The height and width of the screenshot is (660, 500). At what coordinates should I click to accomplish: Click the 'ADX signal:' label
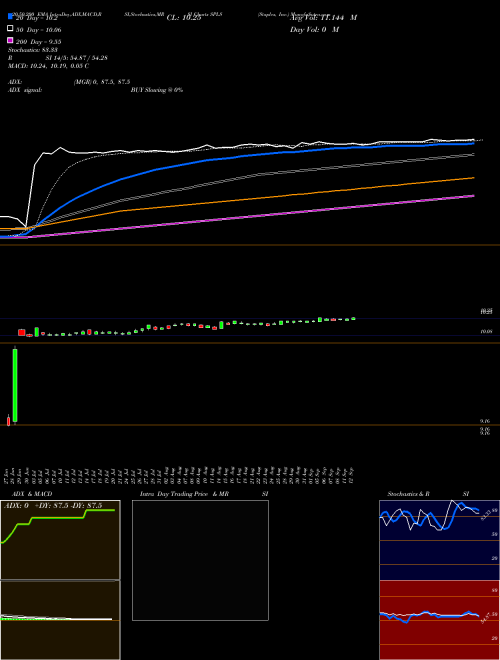coord(25,90)
